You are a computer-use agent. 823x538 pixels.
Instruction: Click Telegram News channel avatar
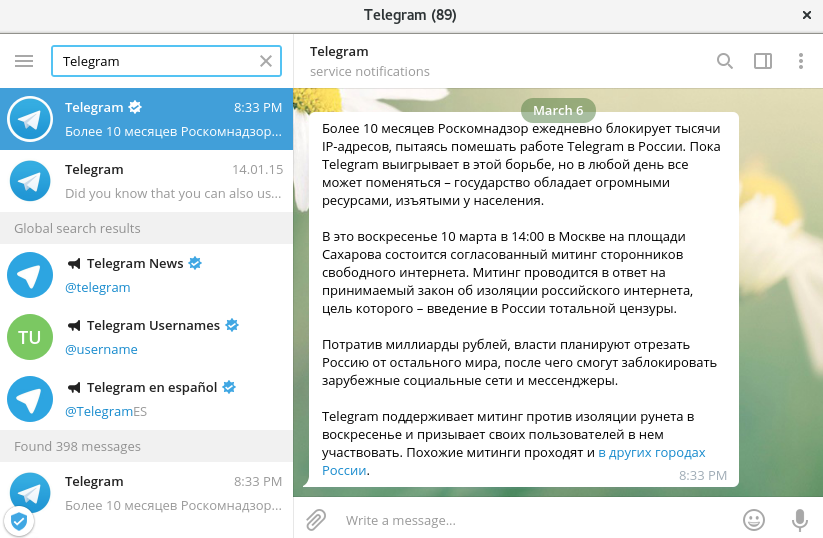click(x=30, y=275)
